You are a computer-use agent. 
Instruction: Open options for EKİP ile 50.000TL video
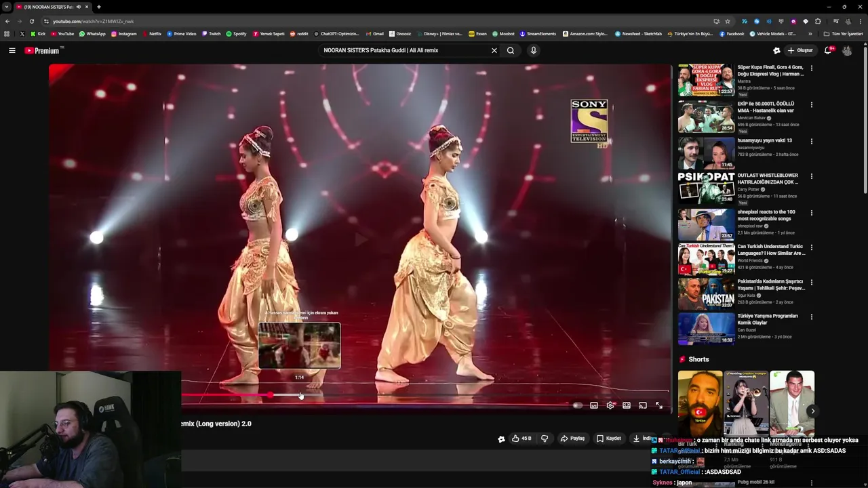[812, 104]
